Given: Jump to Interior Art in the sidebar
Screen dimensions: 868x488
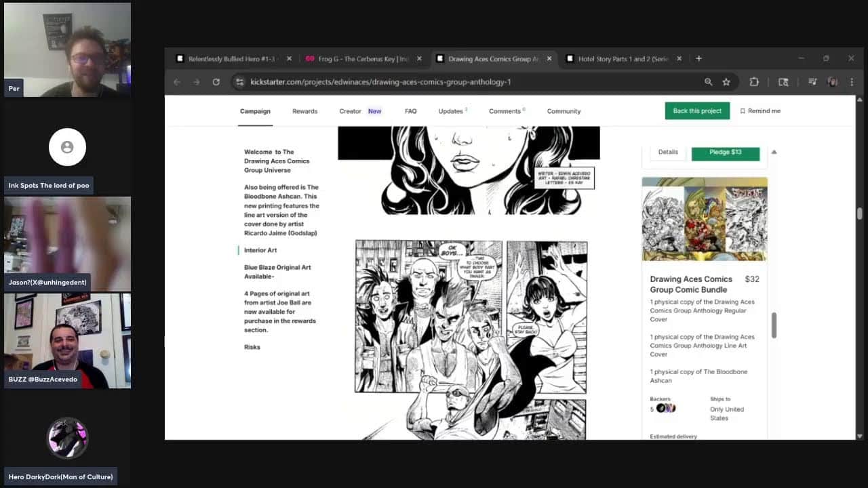Looking at the screenshot, I should (260, 250).
